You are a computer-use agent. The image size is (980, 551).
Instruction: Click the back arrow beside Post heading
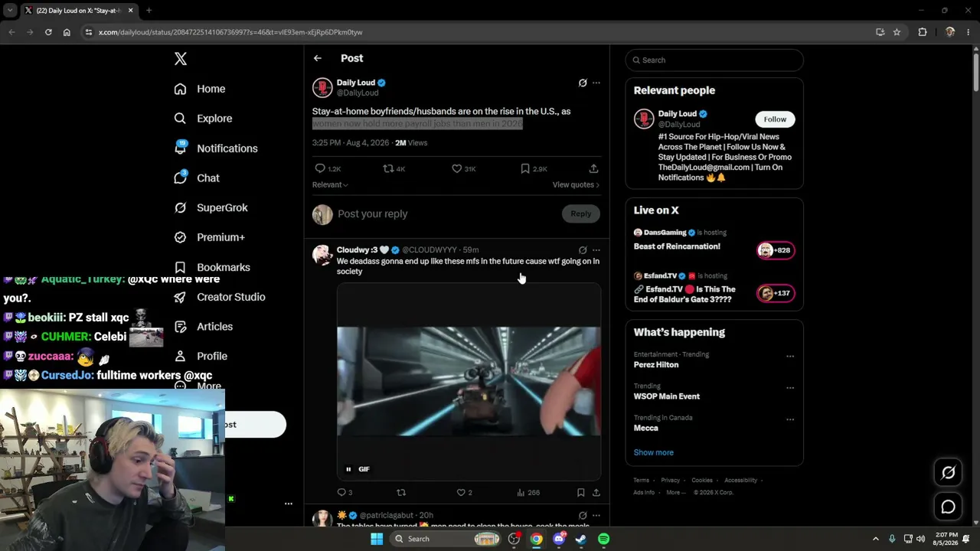[318, 58]
